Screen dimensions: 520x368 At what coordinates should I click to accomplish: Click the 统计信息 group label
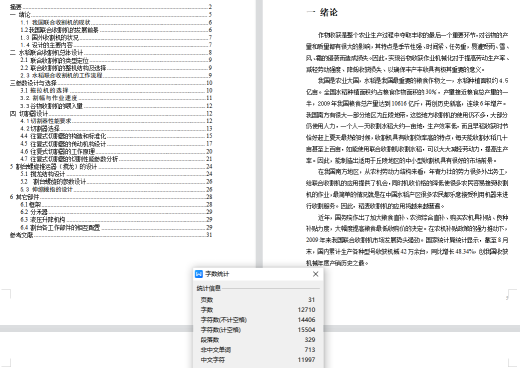point(208,288)
